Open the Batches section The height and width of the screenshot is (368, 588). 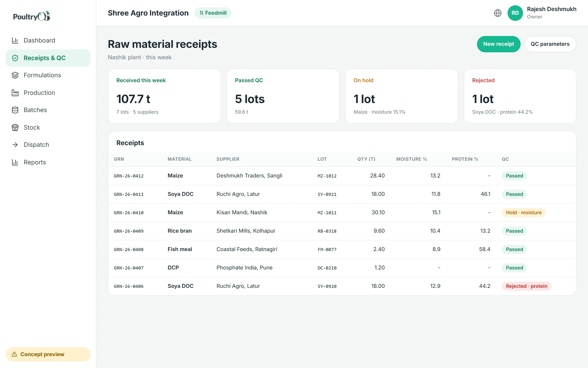click(48, 110)
